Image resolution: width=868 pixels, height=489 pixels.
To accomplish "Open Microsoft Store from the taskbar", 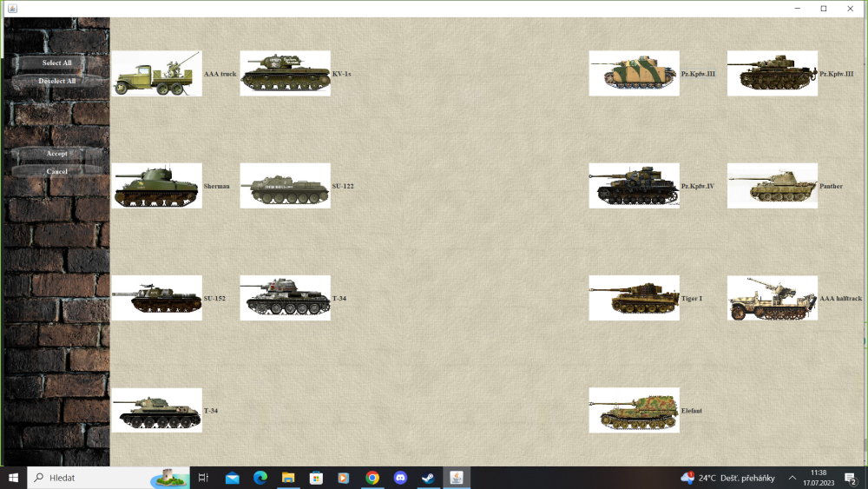I will point(316,478).
